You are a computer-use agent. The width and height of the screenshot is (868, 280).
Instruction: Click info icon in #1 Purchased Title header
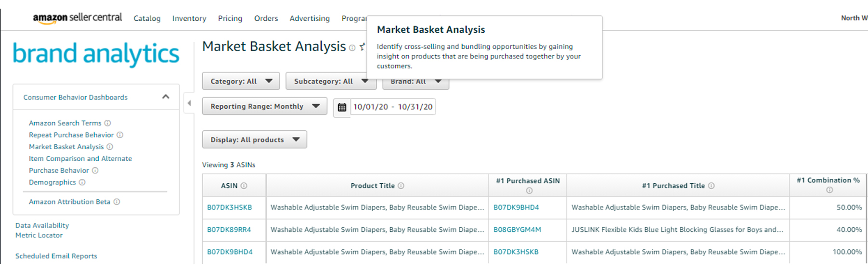[x=712, y=186]
